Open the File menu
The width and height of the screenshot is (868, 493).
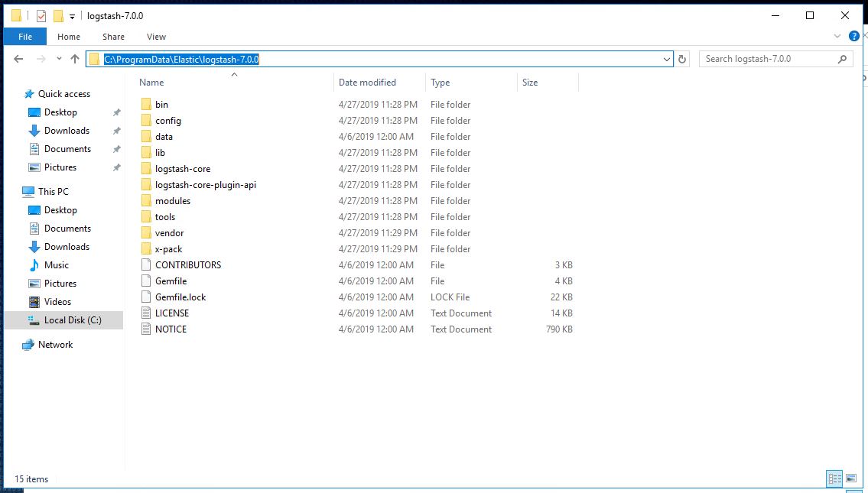[x=25, y=37]
